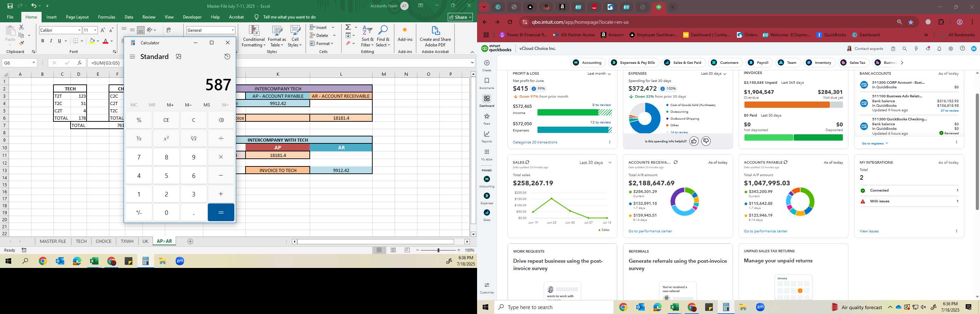The height and width of the screenshot is (314, 980).
Task: Open the Calculator history icon
Action: pyautogui.click(x=227, y=57)
